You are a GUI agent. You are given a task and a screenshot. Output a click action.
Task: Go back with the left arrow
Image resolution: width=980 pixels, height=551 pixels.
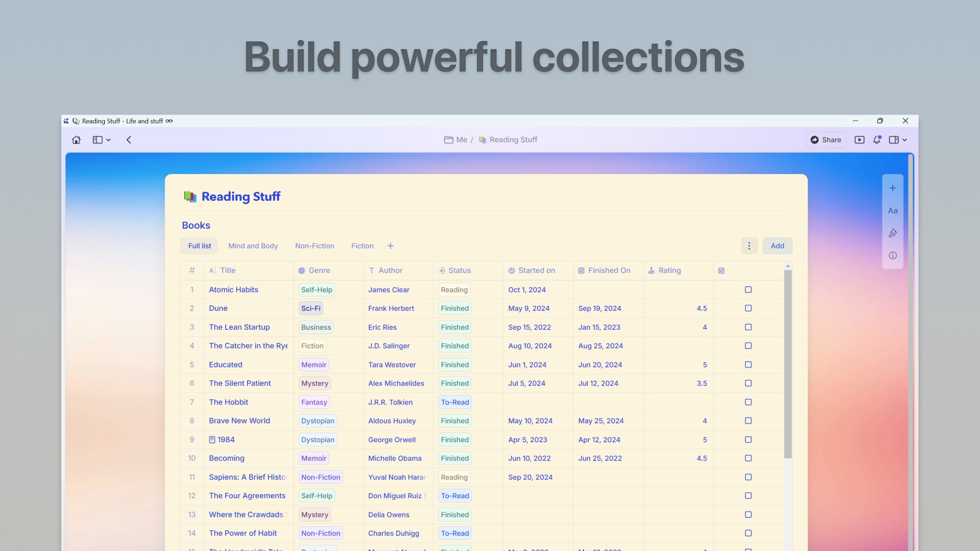(129, 140)
